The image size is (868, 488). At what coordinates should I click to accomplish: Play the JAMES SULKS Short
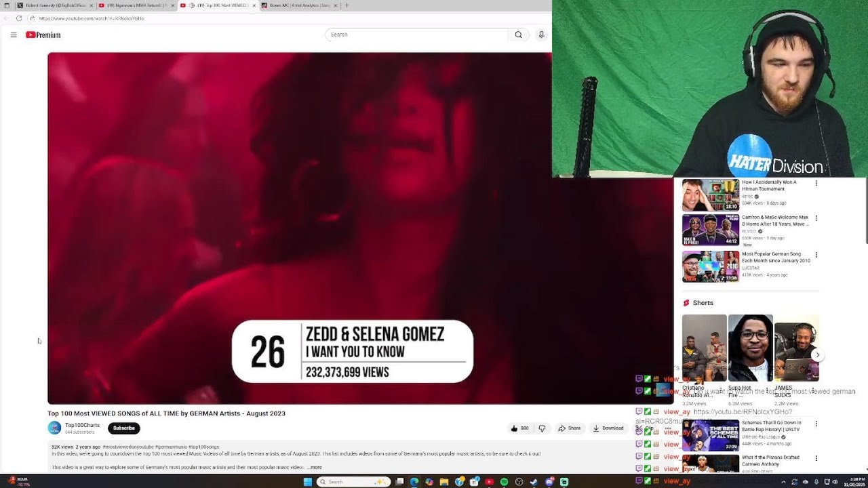(x=796, y=348)
